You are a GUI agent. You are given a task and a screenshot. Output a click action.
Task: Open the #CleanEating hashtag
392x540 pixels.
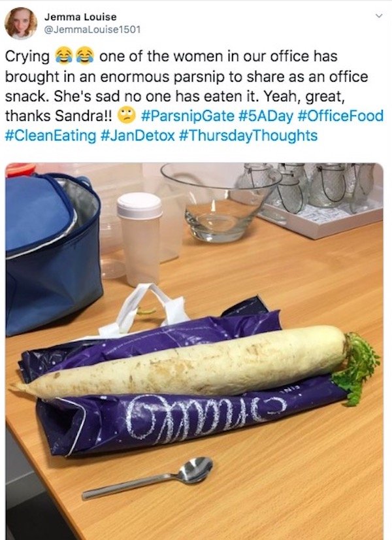50,135
